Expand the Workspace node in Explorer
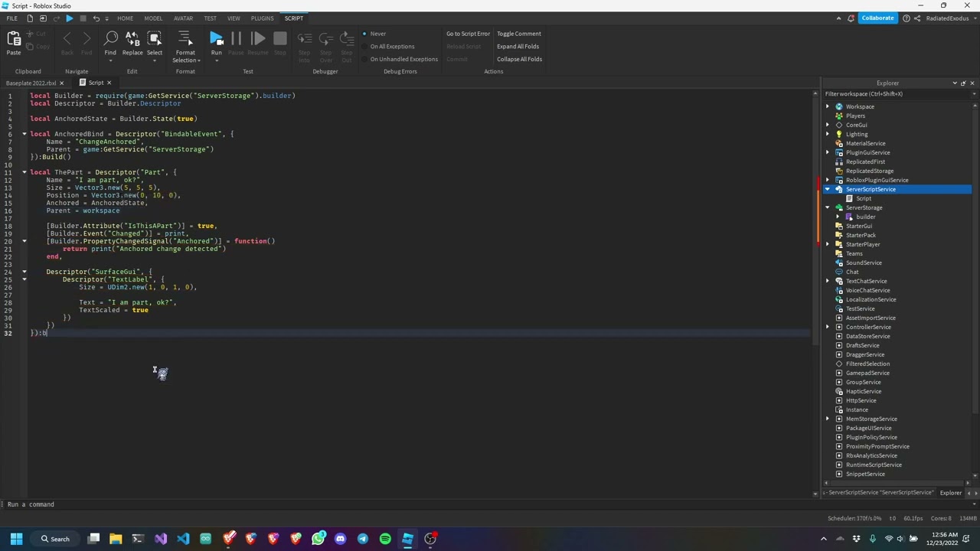Image resolution: width=980 pixels, height=551 pixels. (828, 106)
